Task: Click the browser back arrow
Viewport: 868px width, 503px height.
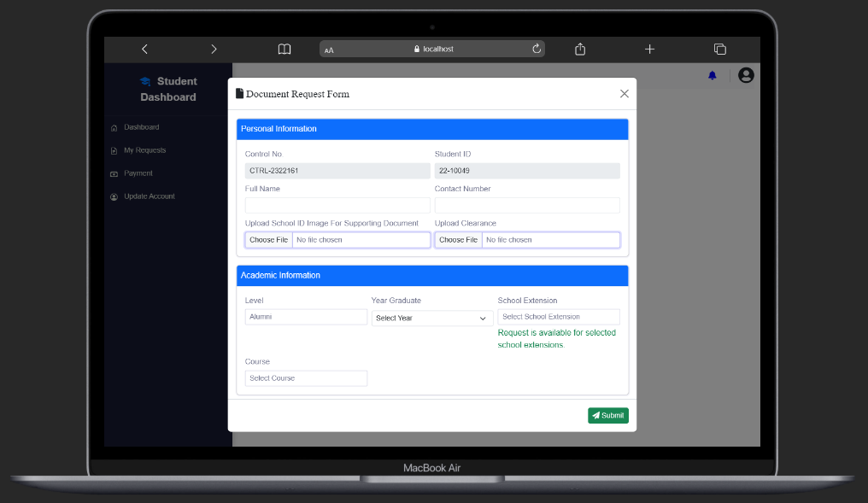Action: click(144, 50)
